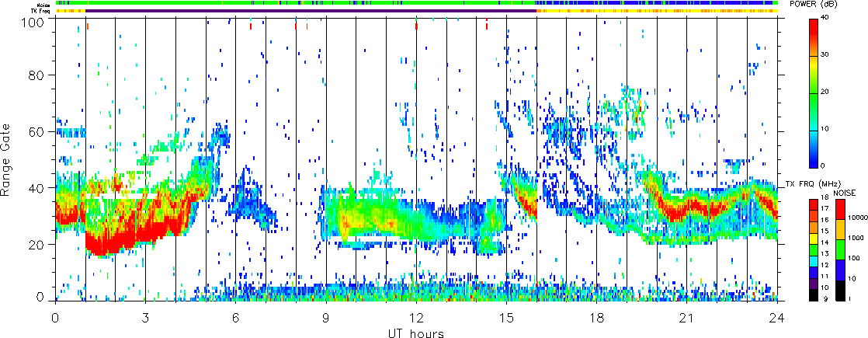Click the TX FRQ scale value 16

(825, 220)
